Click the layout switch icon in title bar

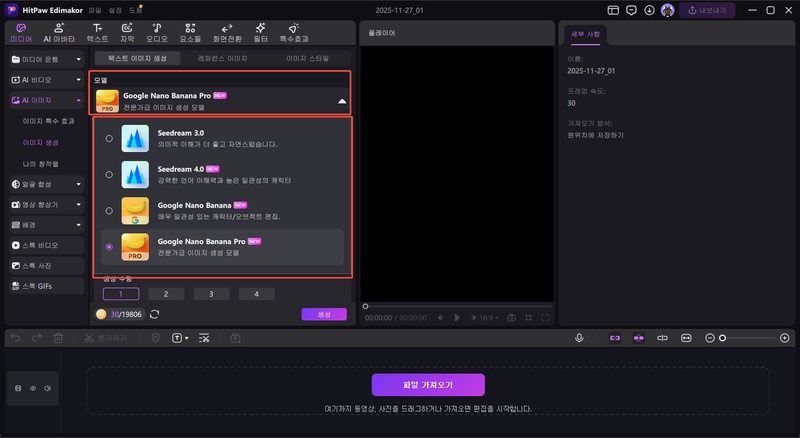pos(613,10)
